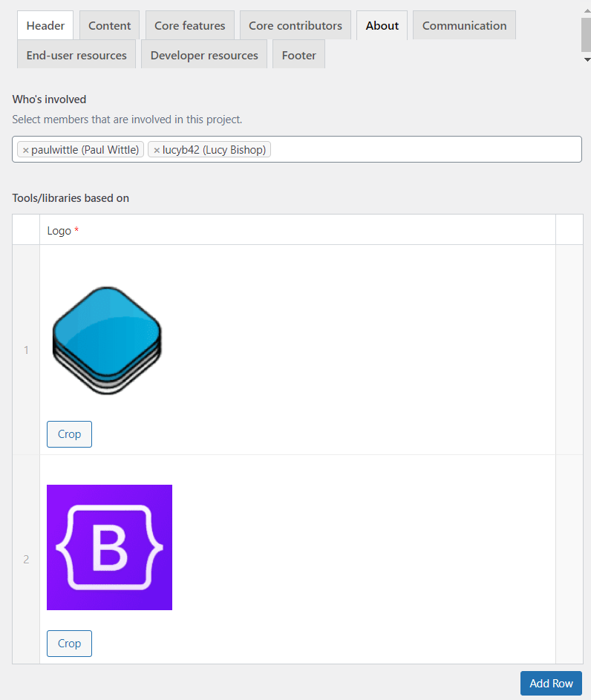
Task: Click the About tab
Action: pyautogui.click(x=382, y=25)
